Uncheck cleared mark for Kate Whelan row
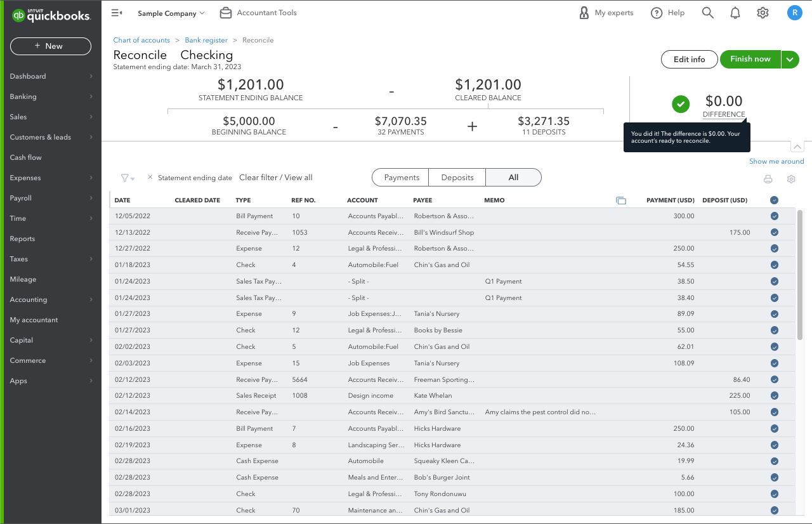 point(774,396)
